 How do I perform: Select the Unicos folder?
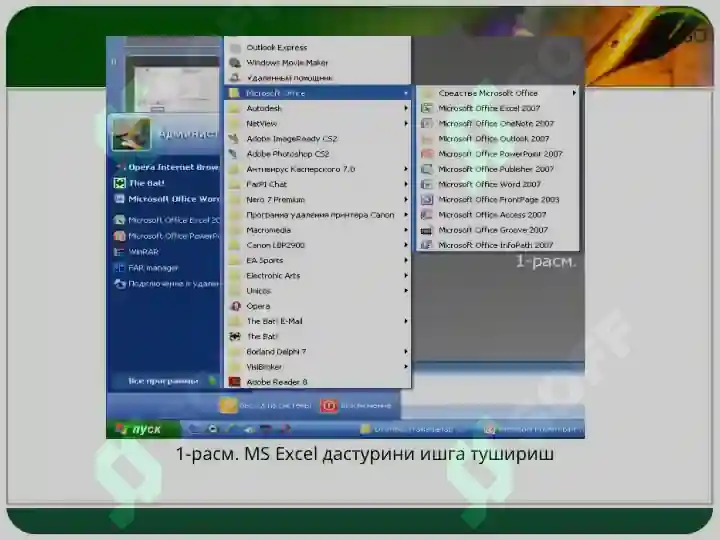click(318, 291)
